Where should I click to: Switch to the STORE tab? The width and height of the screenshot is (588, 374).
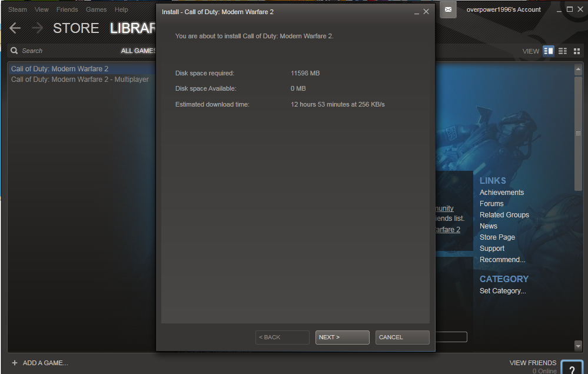point(76,28)
